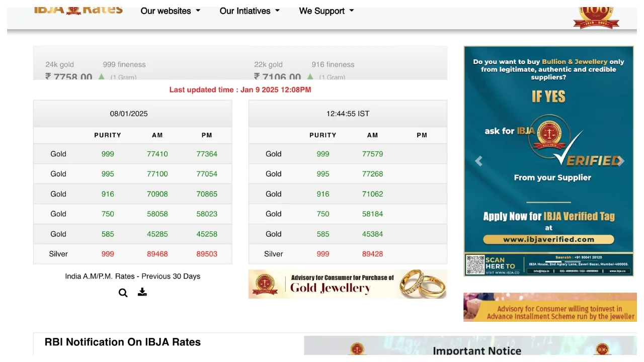Select Gold 585 PM value 45258
This screenshot has height=362, width=644.
207,234
